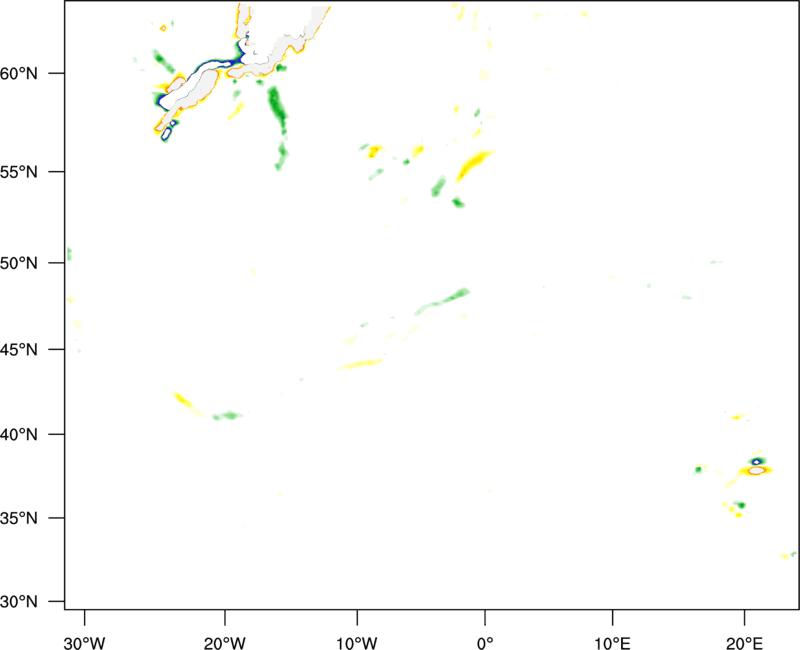Click the 40°N latitude axis label
This screenshot has height=650, width=800.
(x=19, y=435)
